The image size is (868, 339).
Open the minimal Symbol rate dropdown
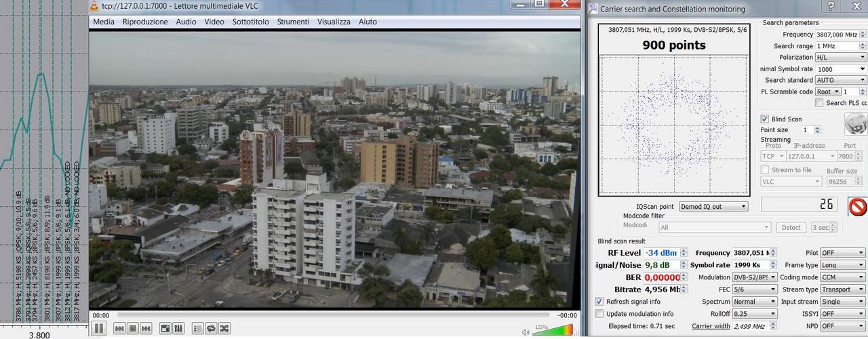point(841,69)
